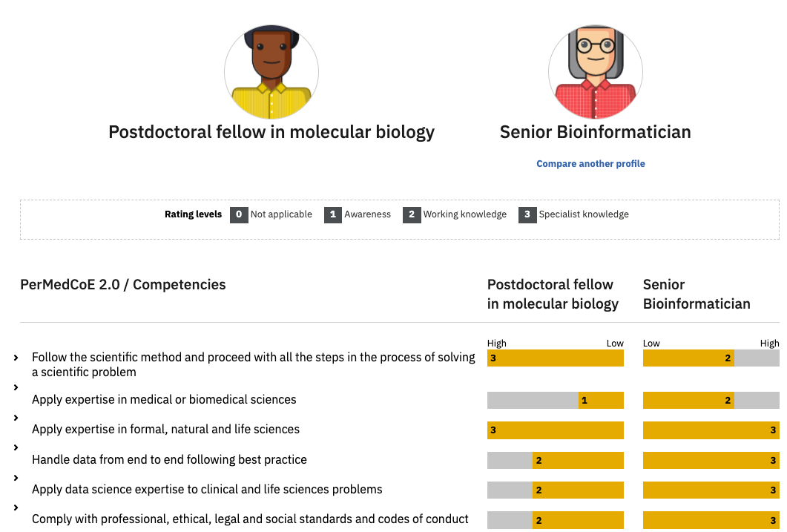The height and width of the screenshot is (532, 787).
Task: Click the "Senior Bioinformatician" column header
Action: 697,294
